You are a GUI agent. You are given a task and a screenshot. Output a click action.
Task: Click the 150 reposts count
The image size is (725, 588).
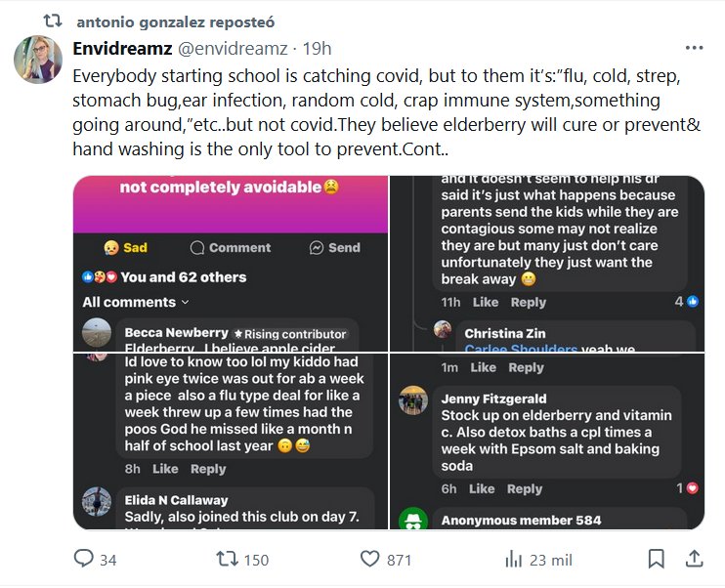coord(256,560)
